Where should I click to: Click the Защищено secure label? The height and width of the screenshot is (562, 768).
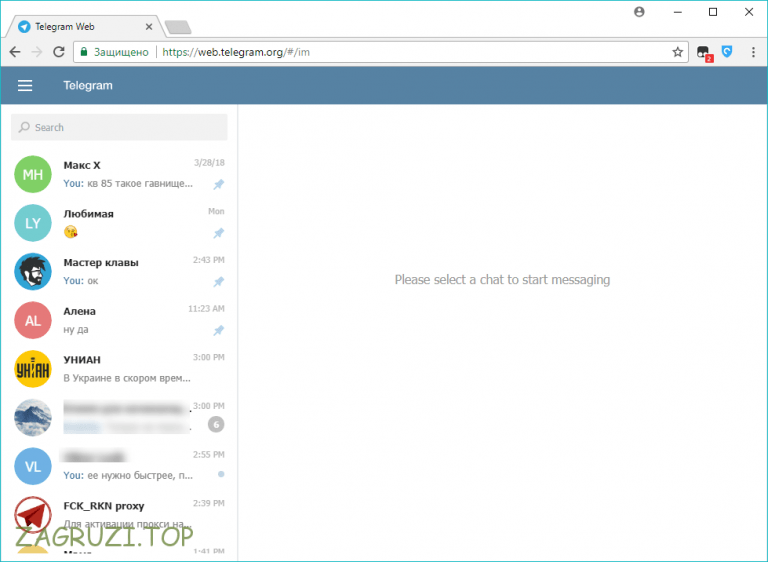click(121, 52)
